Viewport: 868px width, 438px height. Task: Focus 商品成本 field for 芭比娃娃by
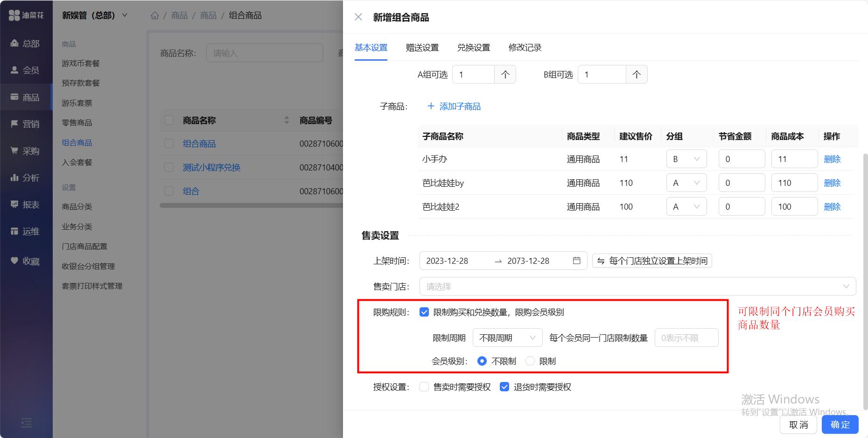[x=794, y=183]
